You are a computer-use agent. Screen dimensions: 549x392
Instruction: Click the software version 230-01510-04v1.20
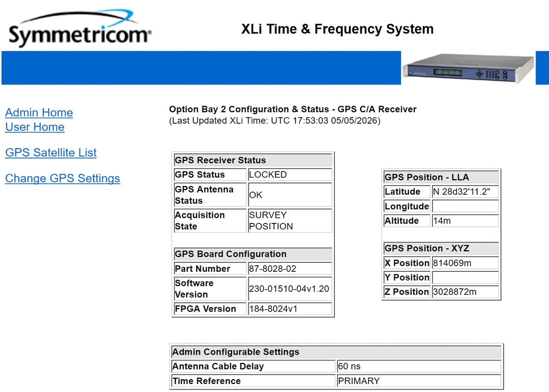(x=290, y=289)
